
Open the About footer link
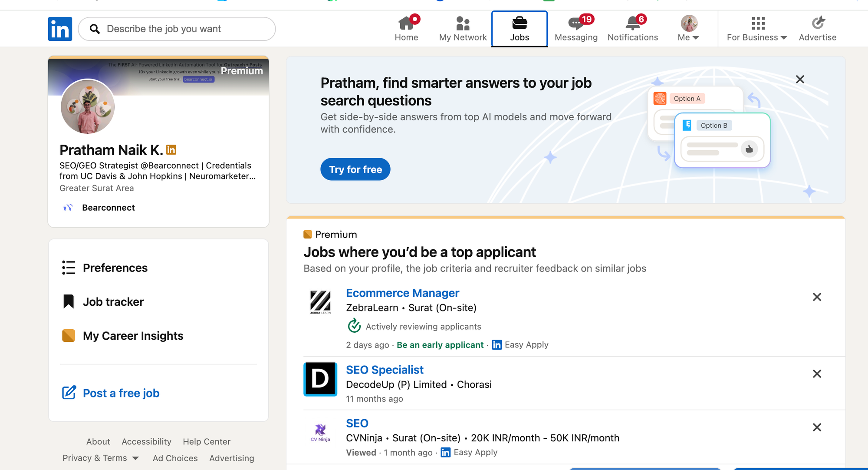click(x=98, y=441)
